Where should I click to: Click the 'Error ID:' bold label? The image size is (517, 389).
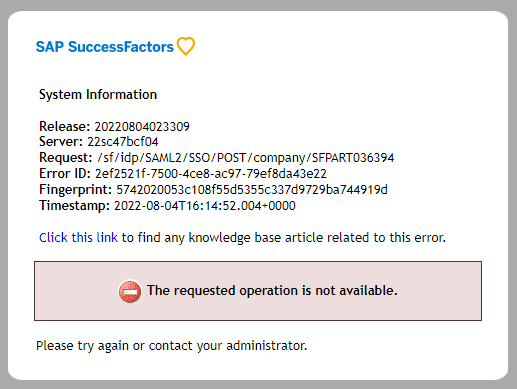click(65, 174)
